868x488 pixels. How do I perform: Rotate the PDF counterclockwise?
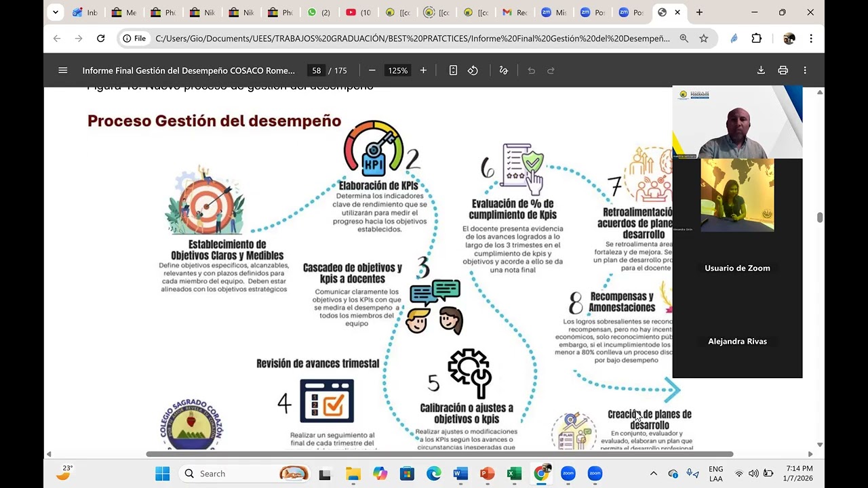[x=473, y=70]
